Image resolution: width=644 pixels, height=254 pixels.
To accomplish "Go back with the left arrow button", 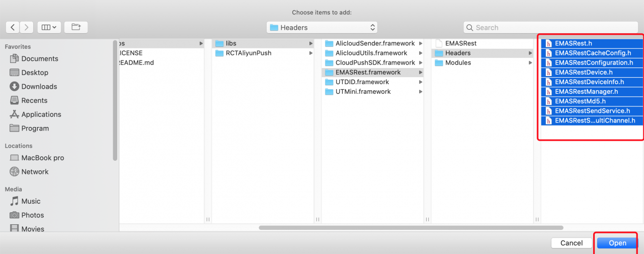I will click(13, 27).
